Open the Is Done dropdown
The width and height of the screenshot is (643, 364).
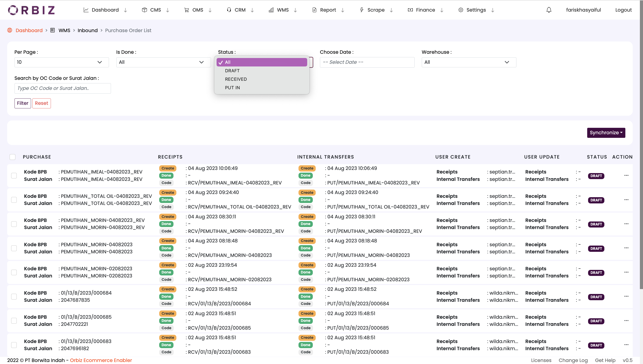(x=163, y=62)
